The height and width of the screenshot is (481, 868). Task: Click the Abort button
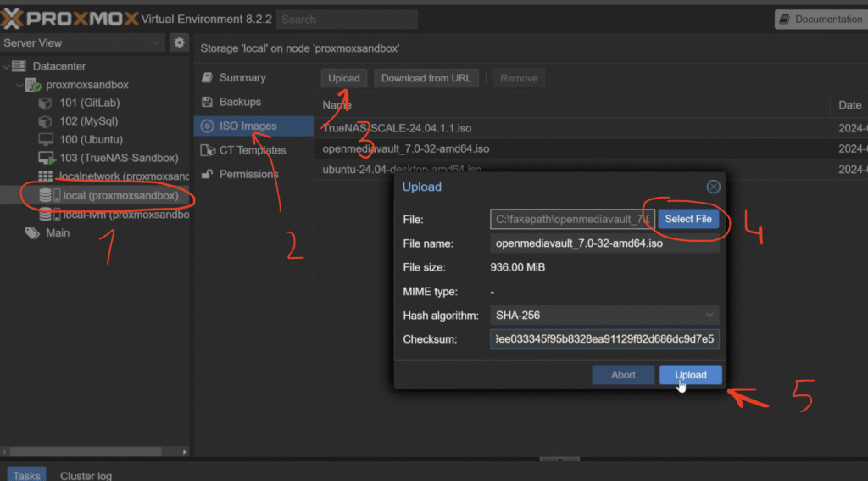tap(623, 375)
